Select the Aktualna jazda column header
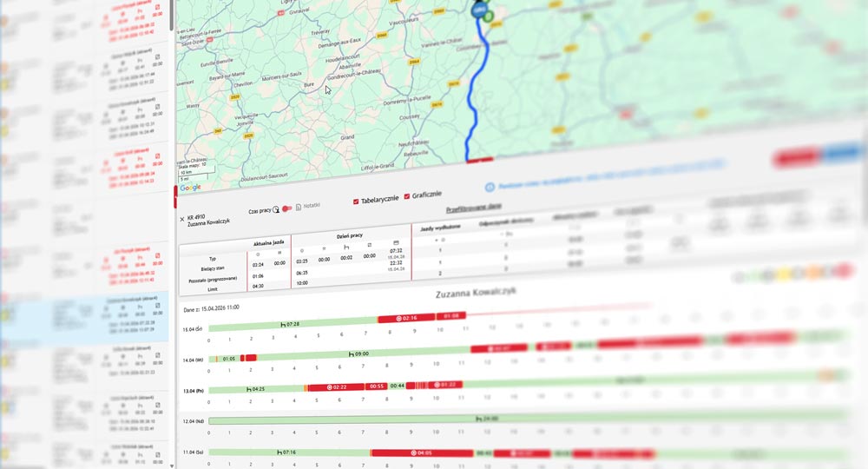The image size is (868, 469). tap(268, 243)
